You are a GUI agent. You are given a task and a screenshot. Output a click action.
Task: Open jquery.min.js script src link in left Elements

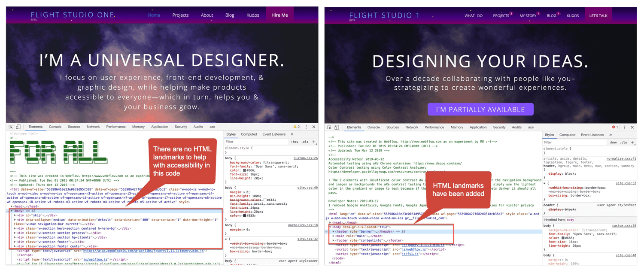click(x=144, y=251)
